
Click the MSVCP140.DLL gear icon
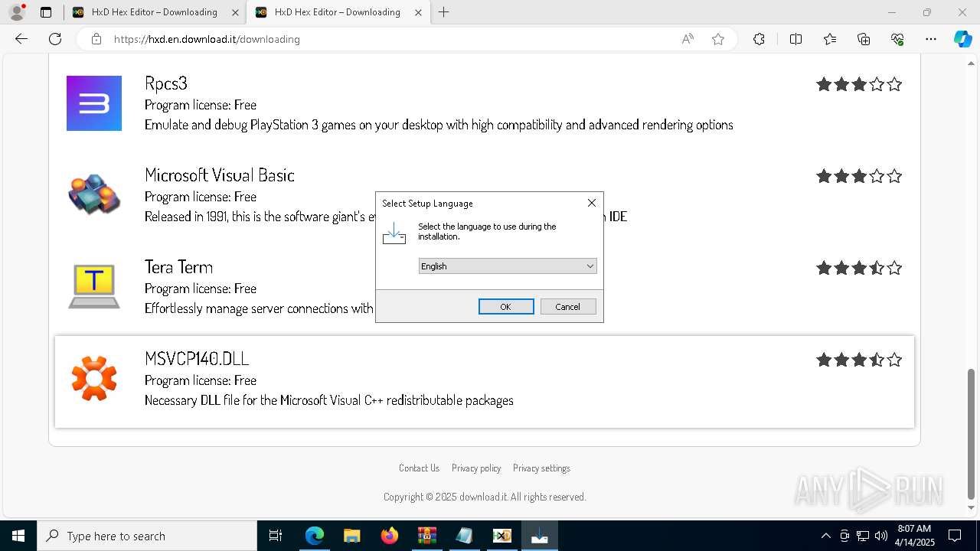tap(94, 378)
